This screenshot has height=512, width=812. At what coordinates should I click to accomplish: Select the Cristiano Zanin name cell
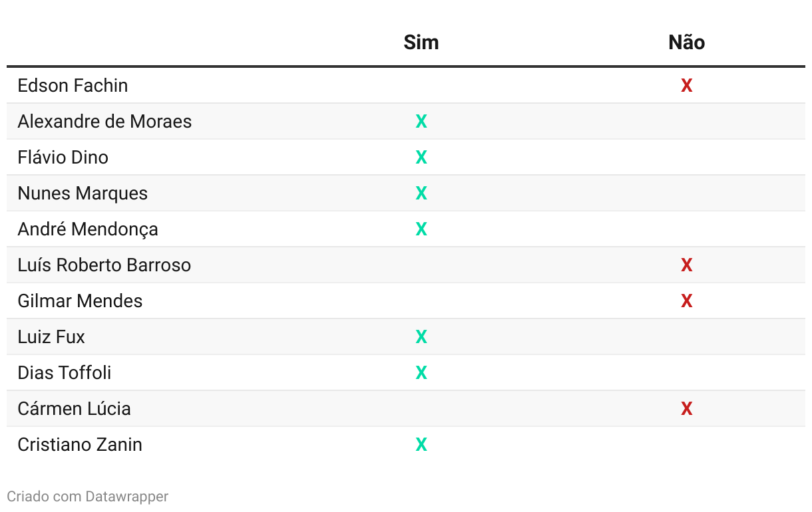pos(80,444)
